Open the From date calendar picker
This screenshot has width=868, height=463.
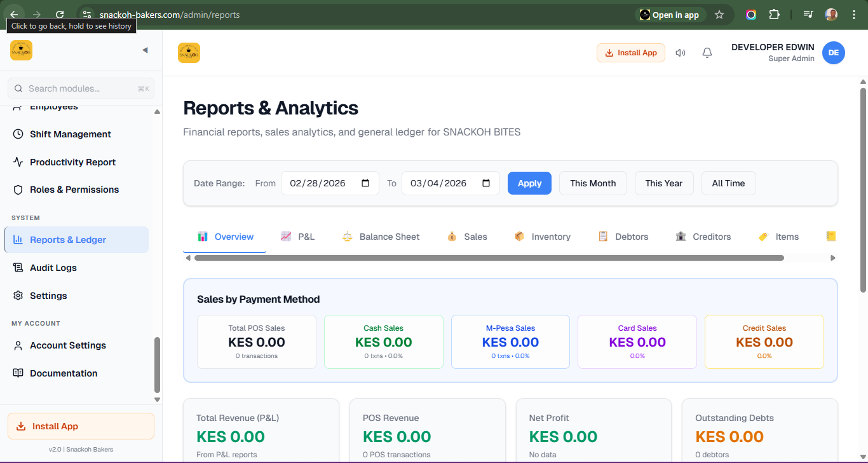coord(365,183)
